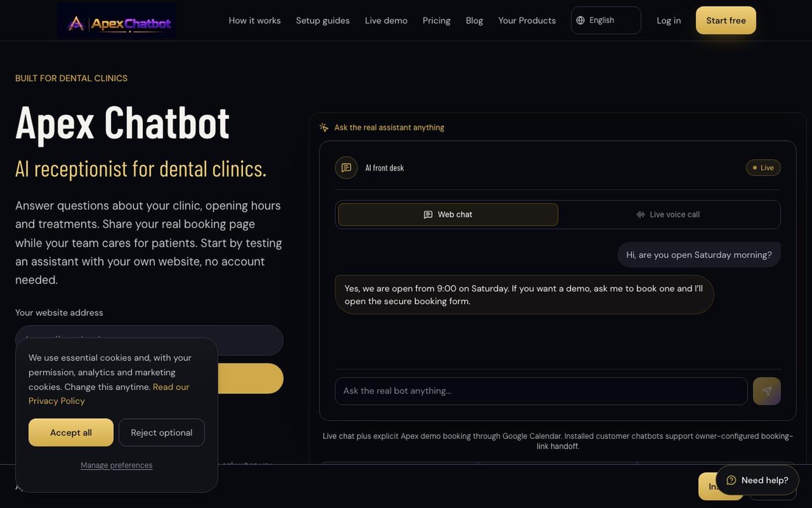The height and width of the screenshot is (508, 812).
Task: Open How it works page
Action: point(255,20)
